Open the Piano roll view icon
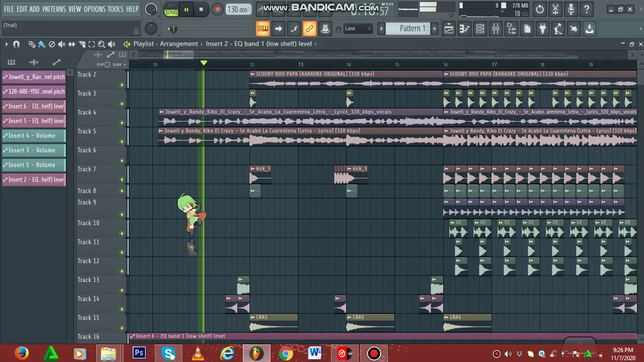 (x=464, y=29)
